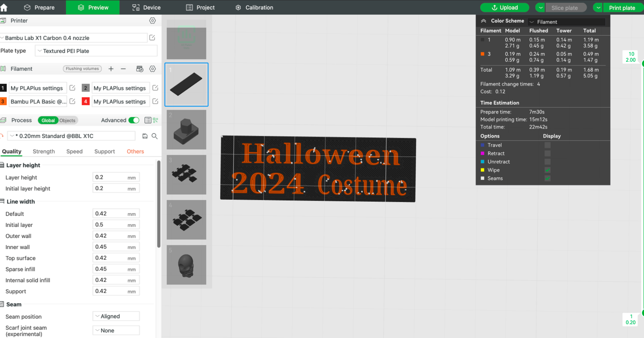Enable the Retract display checkbox
The width and height of the screenshot is (644, 338).
point(547,153)
